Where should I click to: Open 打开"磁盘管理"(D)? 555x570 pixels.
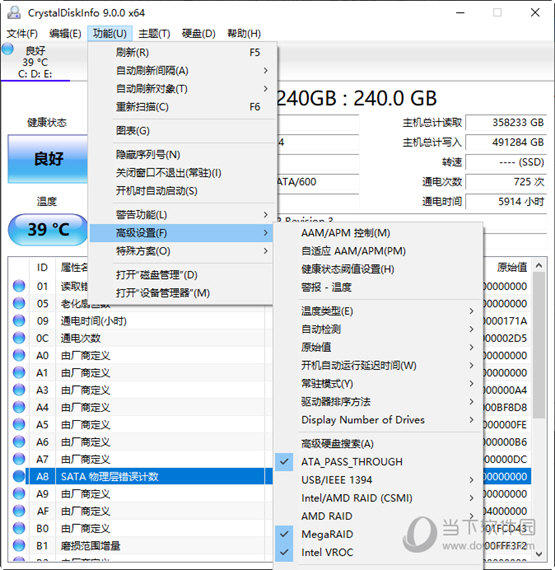tap(181, 275)
